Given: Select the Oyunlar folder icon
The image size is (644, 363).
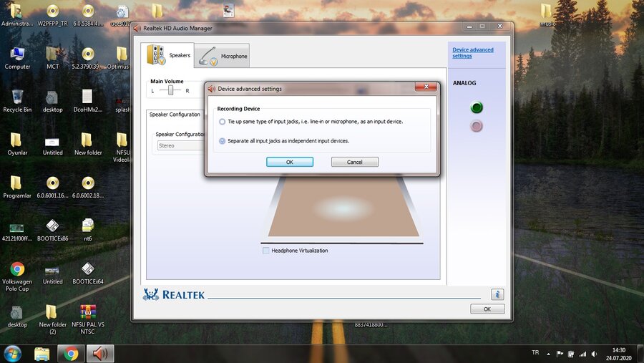Looking at the screenshot, I should click(x=17, y=144).
